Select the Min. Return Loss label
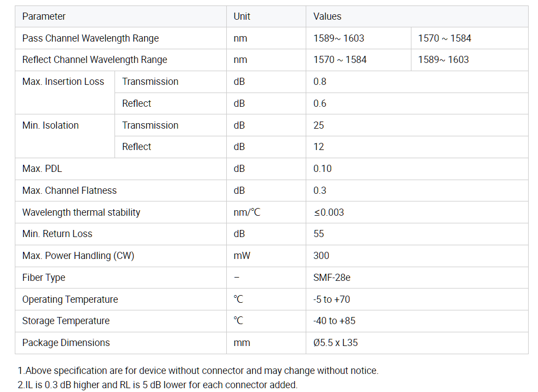 (57, 234)
